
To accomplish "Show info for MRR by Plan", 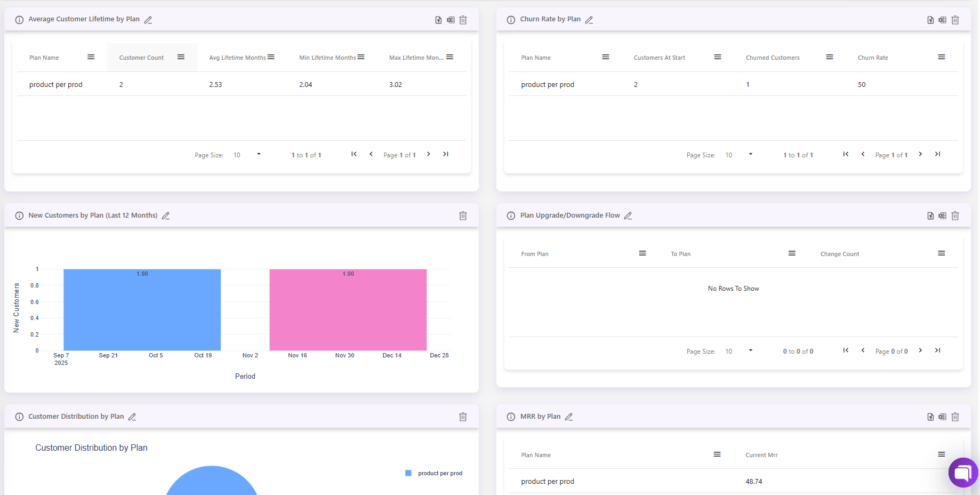I will point(511,417).
